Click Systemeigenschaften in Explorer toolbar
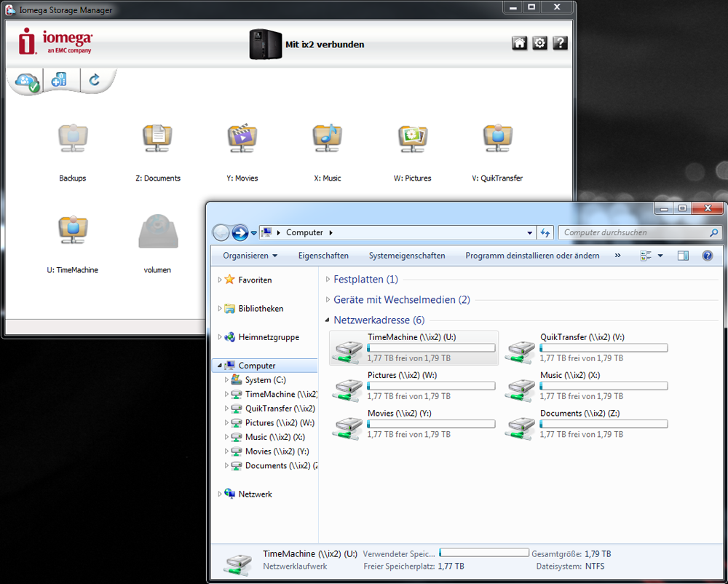Image resolution: width=728 pixels, height=584 pixels. (407, 256)
